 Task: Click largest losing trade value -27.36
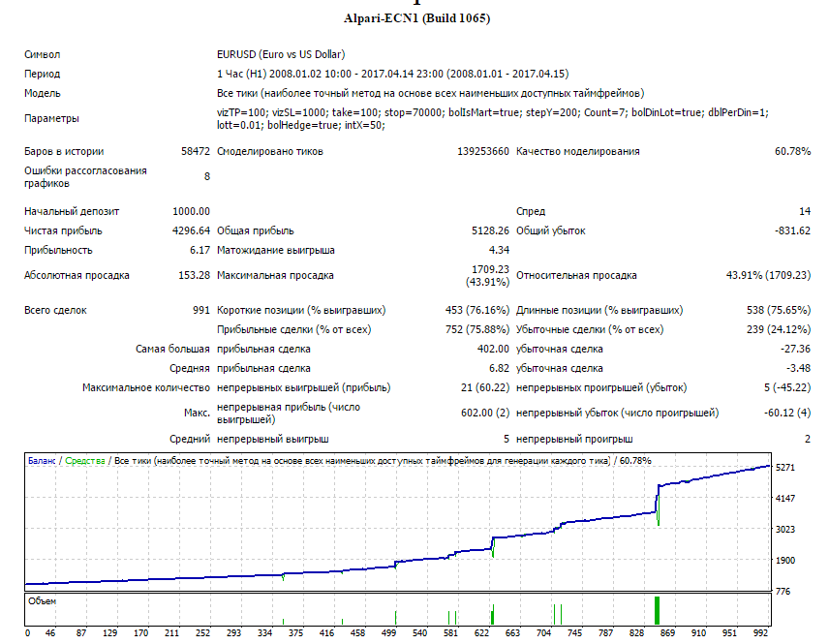(x=796, y=350)
